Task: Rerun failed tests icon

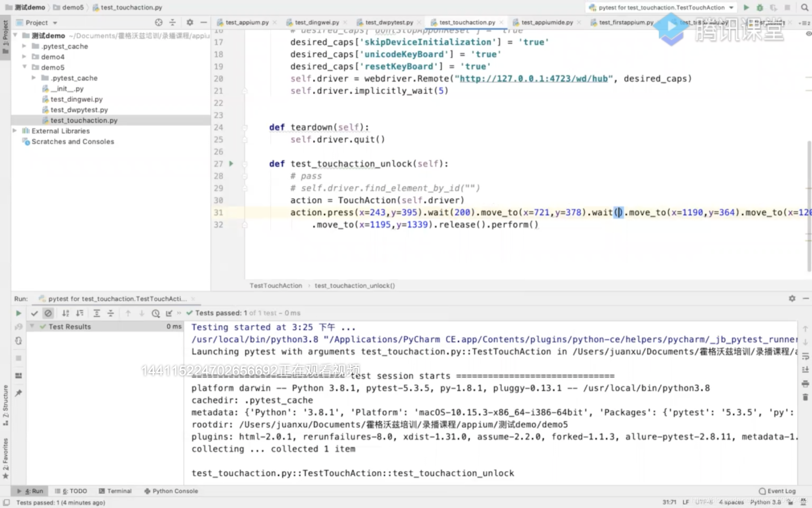Action: [x=18, y=327]
